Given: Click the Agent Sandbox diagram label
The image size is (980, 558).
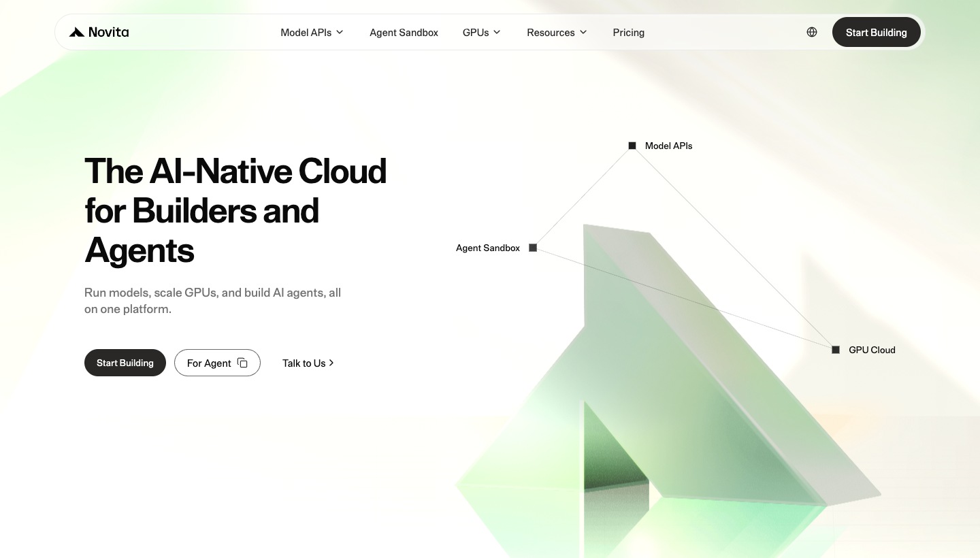Looking at the screenshot, I should tap(488, 248).
